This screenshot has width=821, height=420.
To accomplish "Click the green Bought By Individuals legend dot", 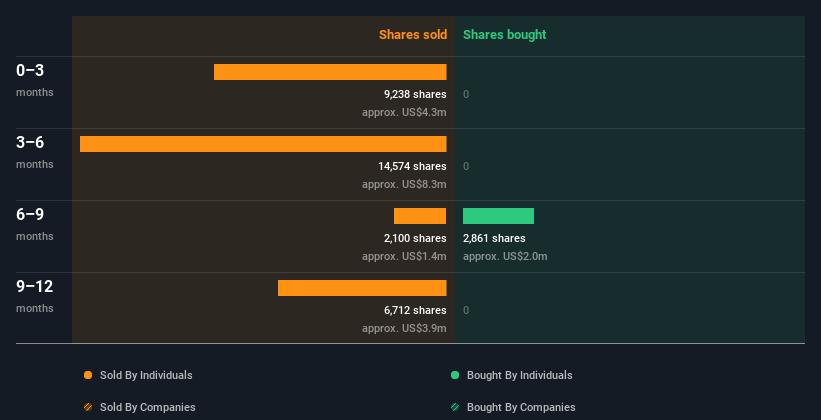I will pos(455,375).
